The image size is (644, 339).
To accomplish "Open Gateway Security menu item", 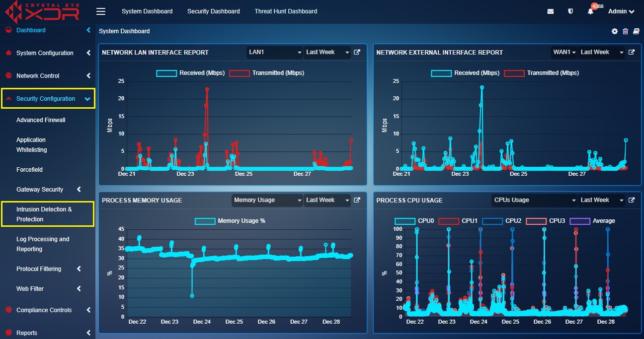I will (x=40, y=190).
